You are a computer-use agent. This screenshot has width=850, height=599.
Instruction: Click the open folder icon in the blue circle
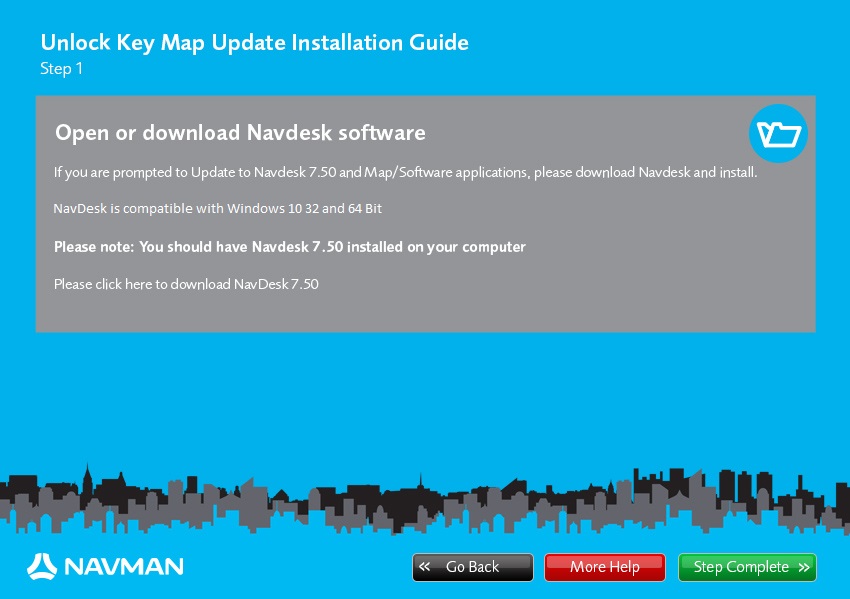click(778, 133)
